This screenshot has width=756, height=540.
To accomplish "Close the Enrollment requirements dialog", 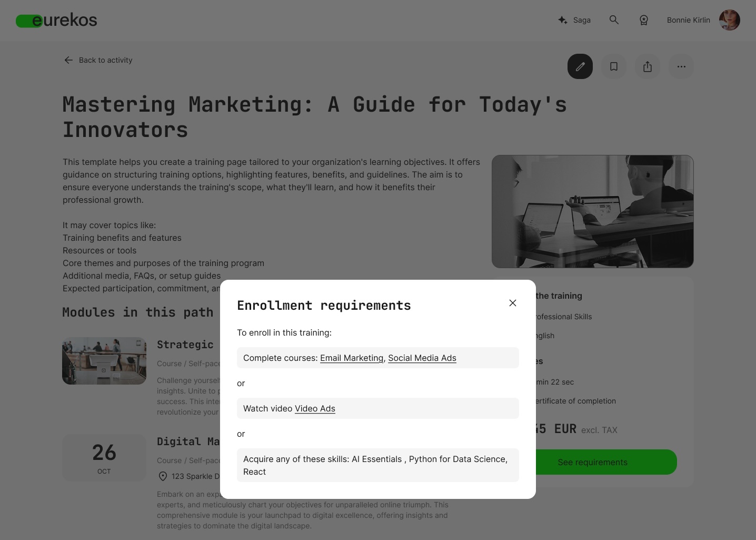I will click(x=513, y=303).
